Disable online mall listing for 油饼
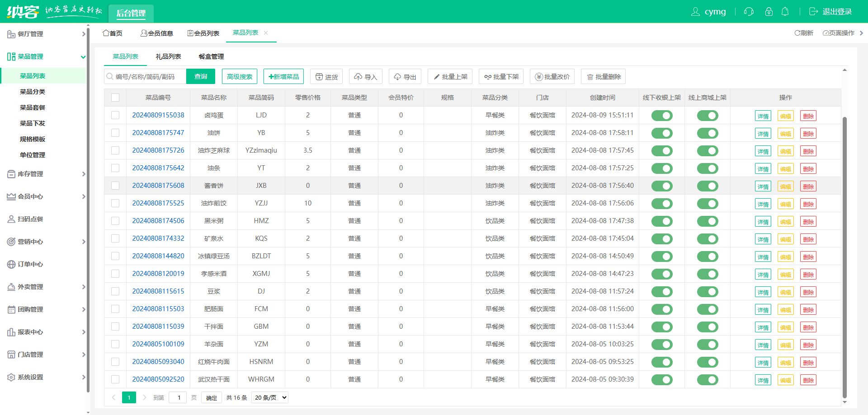The image size is (868, 415). point(708,133)
